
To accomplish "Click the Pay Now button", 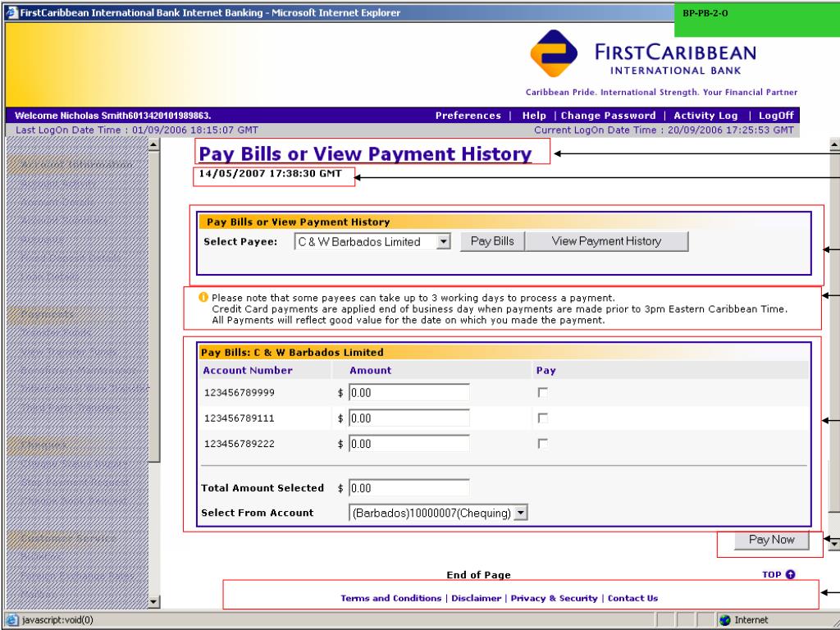I will coord(771,540).
